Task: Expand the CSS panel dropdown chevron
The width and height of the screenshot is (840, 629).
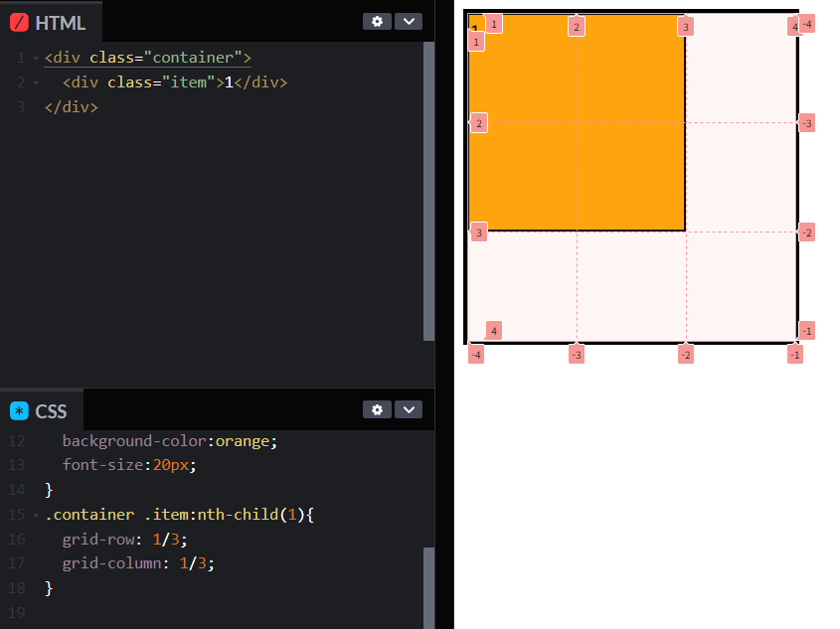Action: [409, 409]
